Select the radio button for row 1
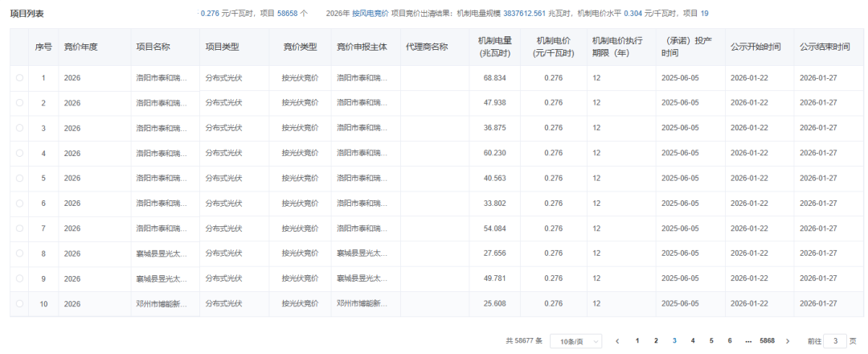 pos(19,78)
